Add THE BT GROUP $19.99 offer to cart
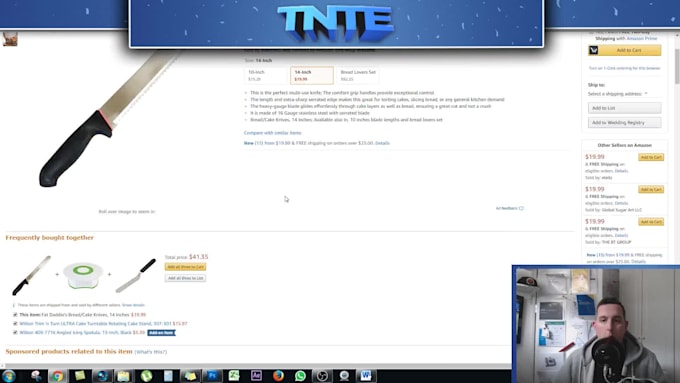This screenshot has width=680, height=383. pos(651,222)
